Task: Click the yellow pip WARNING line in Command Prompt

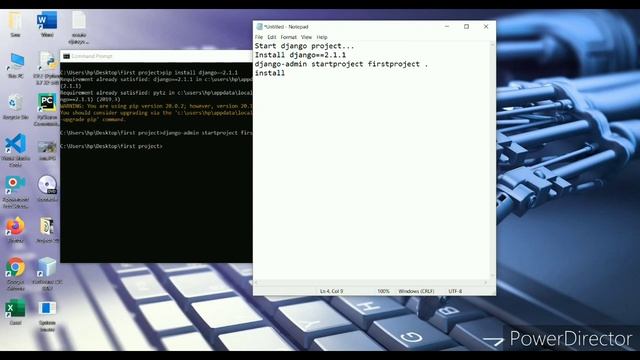Action: point(157,106)
